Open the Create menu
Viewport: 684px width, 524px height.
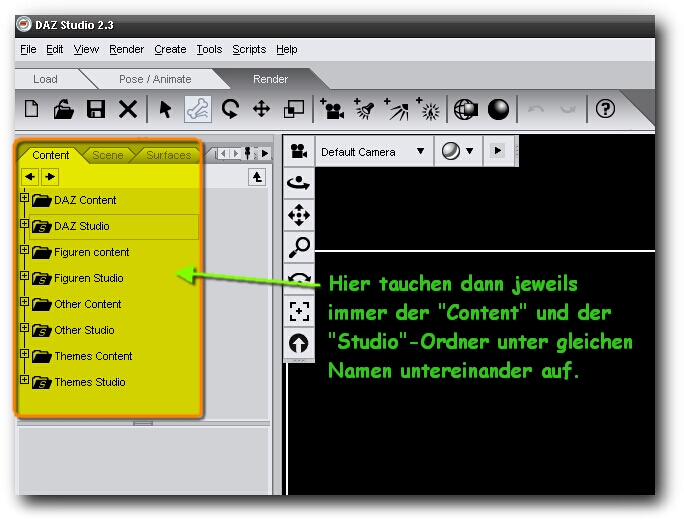[170, 49]
